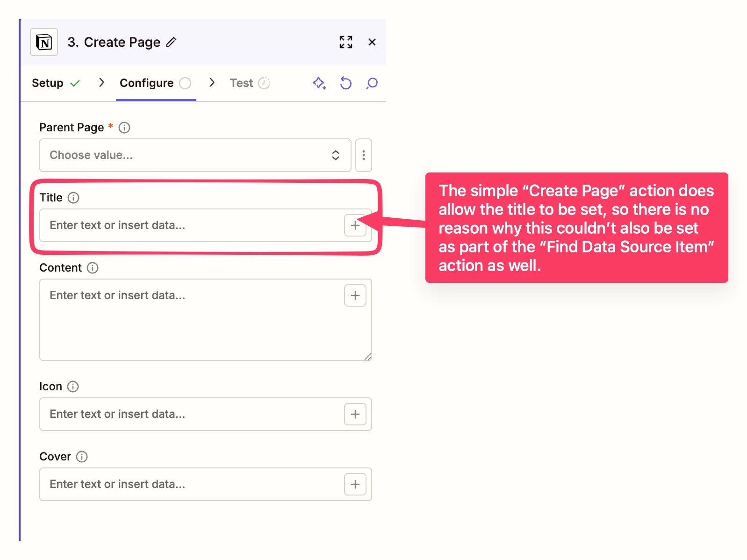Screen dimensions: 747x560
Task: Open the comment bubble icon
Action: [372, 83]
